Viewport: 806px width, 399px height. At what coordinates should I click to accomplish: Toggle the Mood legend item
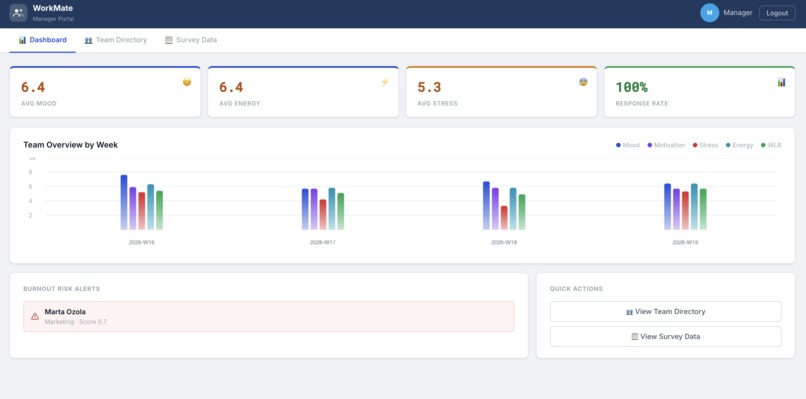[x=628, y=146]
